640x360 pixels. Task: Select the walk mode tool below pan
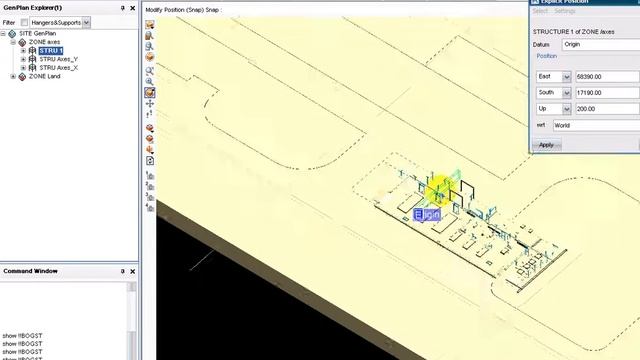(150, 114)
